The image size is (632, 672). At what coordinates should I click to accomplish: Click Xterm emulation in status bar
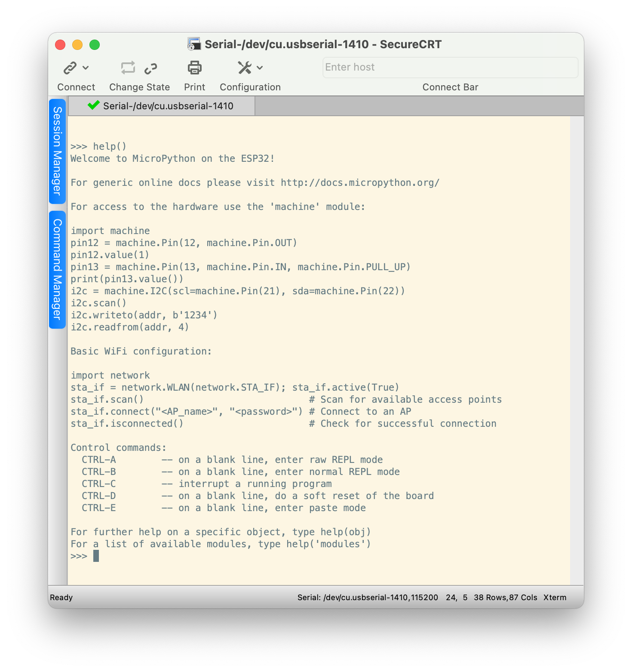(x=555, y=598)
